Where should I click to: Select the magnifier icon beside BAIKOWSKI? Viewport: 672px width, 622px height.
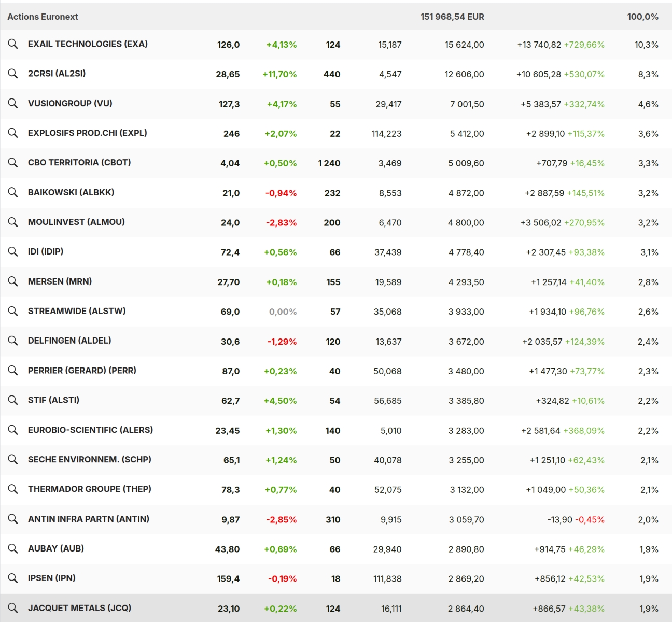13,192
